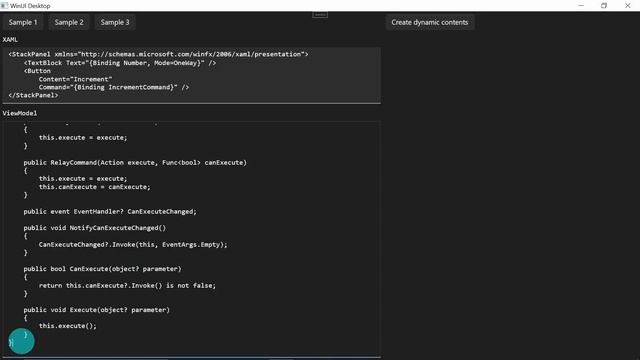
Task: Click the TextBlock Binding Number line
Action: (120, 63)
